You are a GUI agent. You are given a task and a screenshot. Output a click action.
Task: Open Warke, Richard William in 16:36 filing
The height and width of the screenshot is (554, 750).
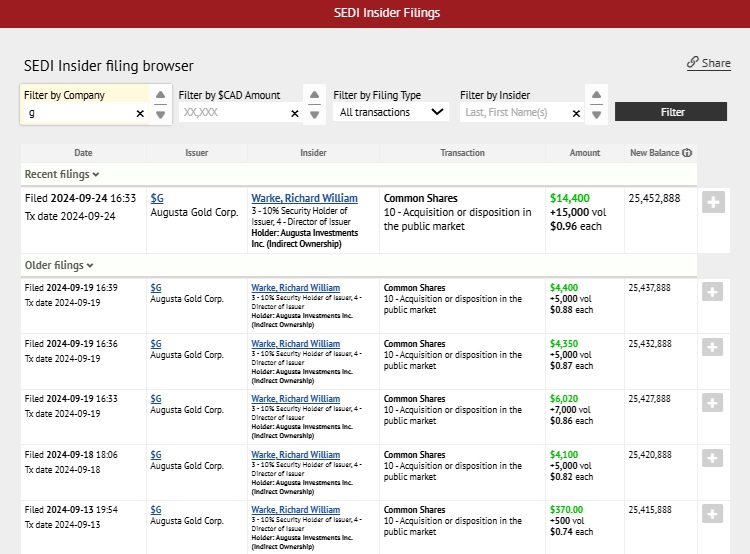[296, 343]
